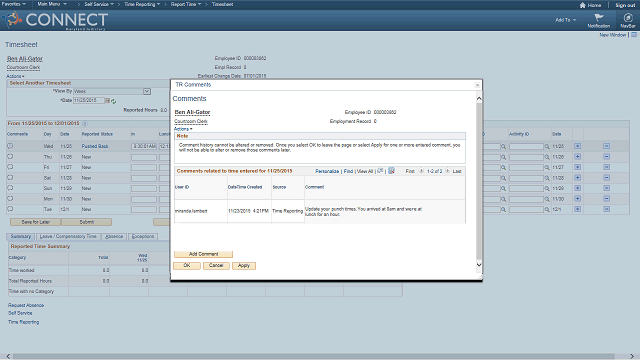This screenshot has width=640, height=360.
Task: Delete row with minus icon for 11/26
Action: [607, 157]
